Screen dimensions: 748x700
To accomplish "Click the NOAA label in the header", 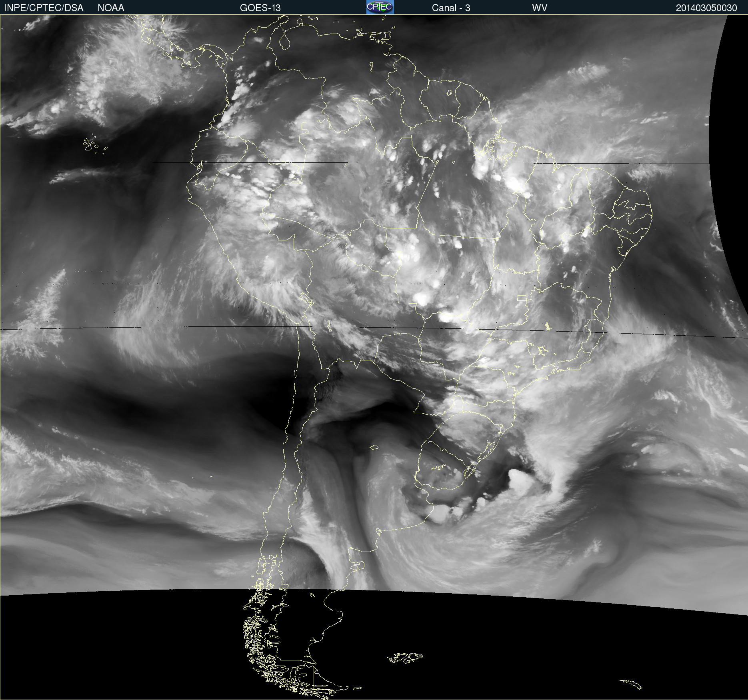I will point(111,8).
